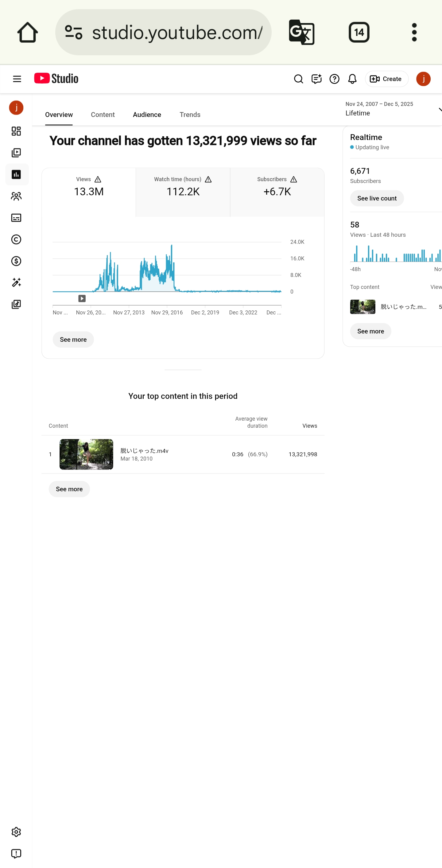Click See more in Realtime panel
The width and height of the screenshot is (442, 868).
370,331
